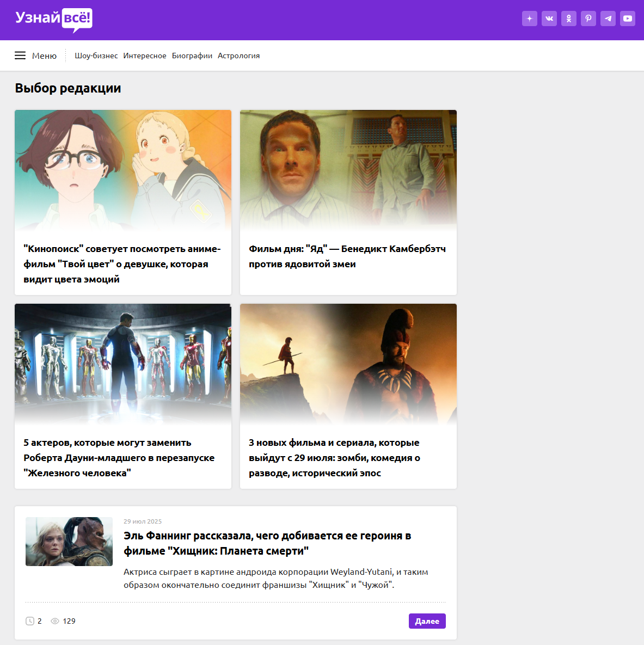Open the warrior on cliff card image
Image resolution: width=644 pixels, height=645 pixels.
click(x=348, y=364)
